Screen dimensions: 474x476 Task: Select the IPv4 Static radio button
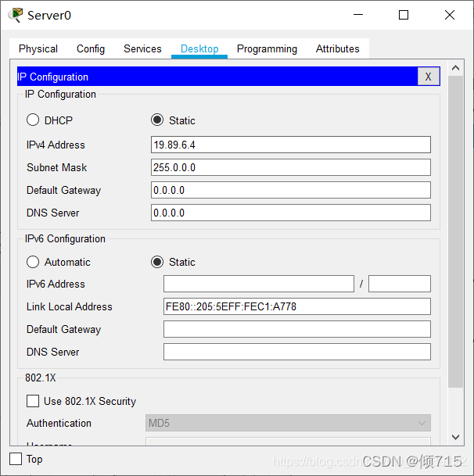pos(157,120)
